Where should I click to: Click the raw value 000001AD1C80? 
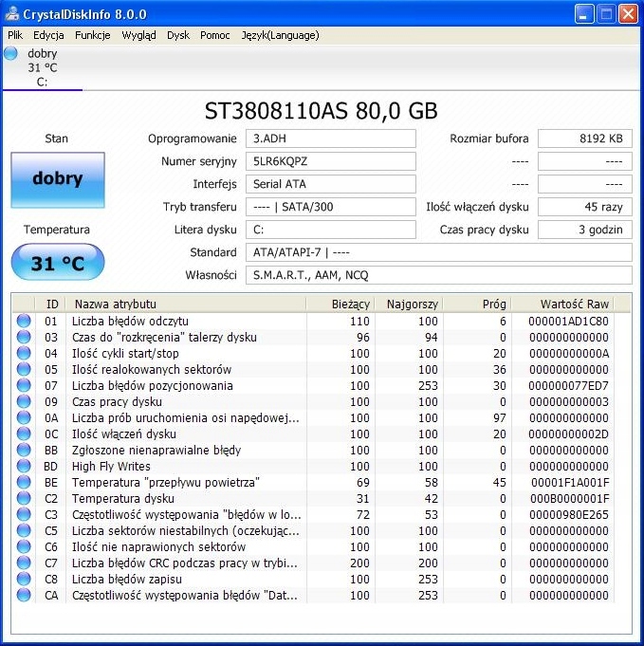pyautogui.click(x=568, y=322)
